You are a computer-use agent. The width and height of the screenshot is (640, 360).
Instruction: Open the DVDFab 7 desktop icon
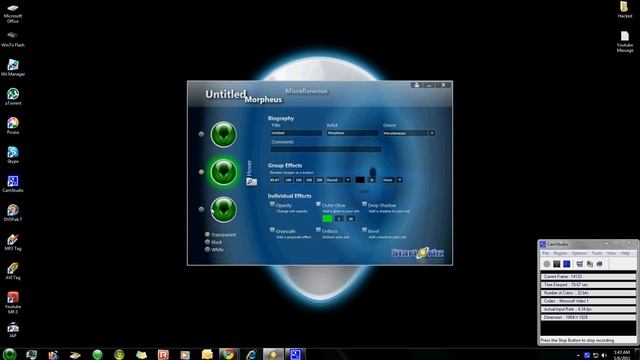point(13,213)
